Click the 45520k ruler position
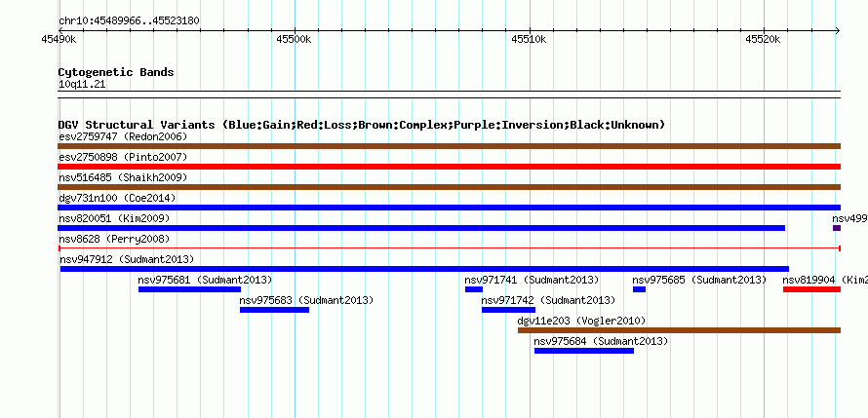The height and width of the screenshot is (418, 868). (764, 39)
